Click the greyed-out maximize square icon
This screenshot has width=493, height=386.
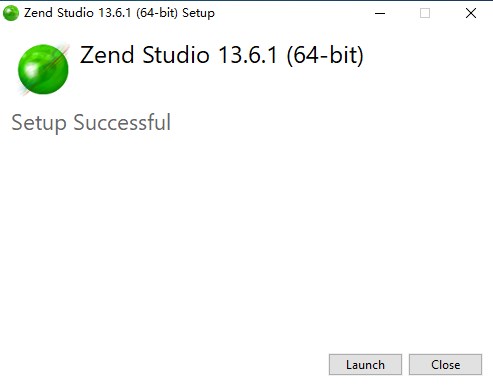[425, 13]
